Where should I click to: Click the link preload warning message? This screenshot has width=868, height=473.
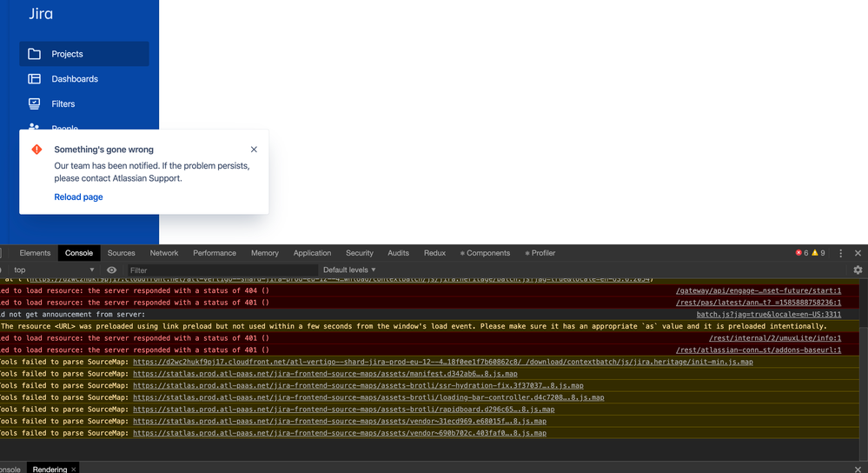click(x=414, y=326)
